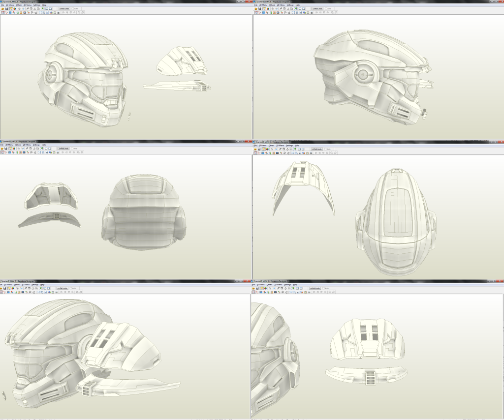This screenshot has height=420, width=504.
Task: Toggle the light bulb icon in bottom-right window
Action: tap(262, 288)
